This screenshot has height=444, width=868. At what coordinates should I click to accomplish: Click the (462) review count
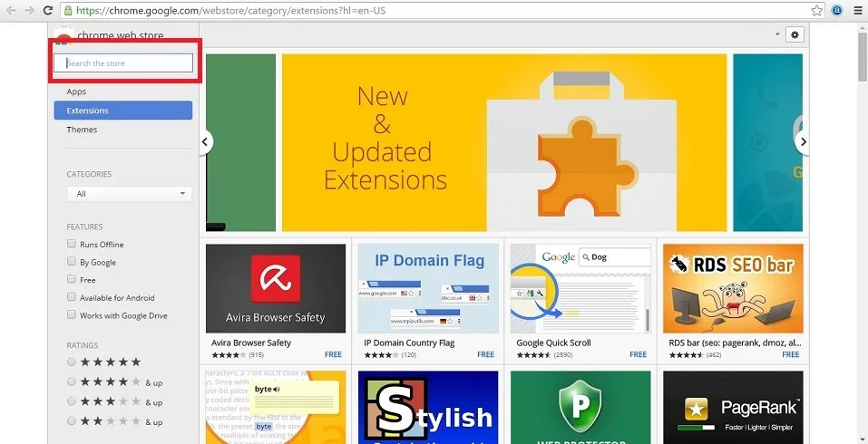tap(714, 355)
